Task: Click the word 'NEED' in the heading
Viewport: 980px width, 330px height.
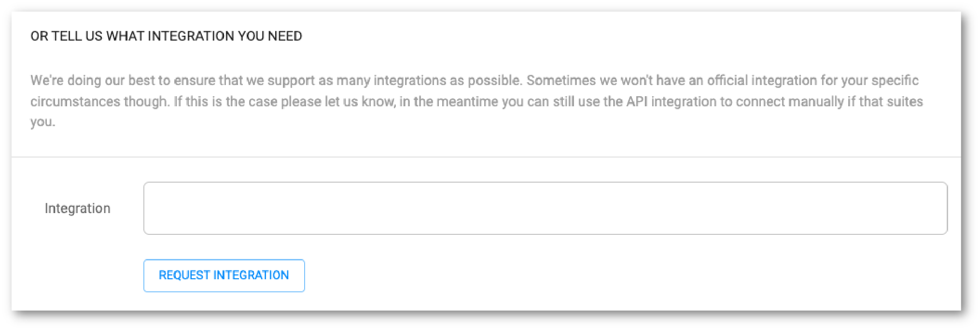Action: point(285,36)
